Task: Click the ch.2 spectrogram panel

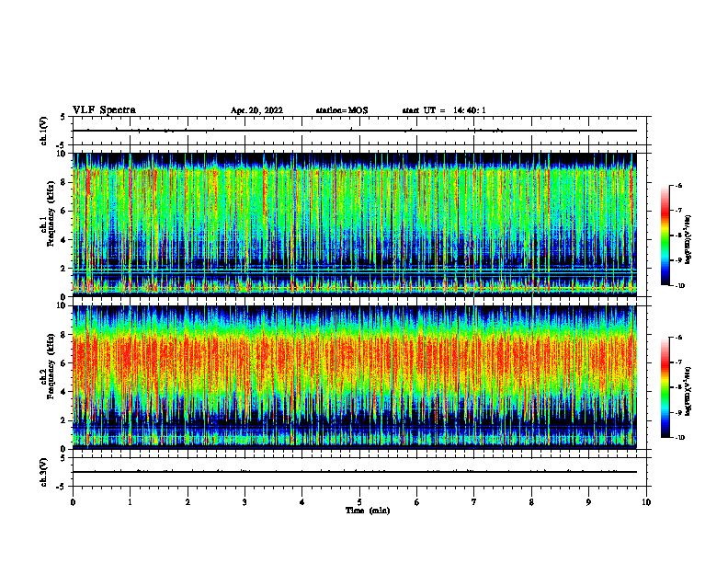Action: (355, 377)
